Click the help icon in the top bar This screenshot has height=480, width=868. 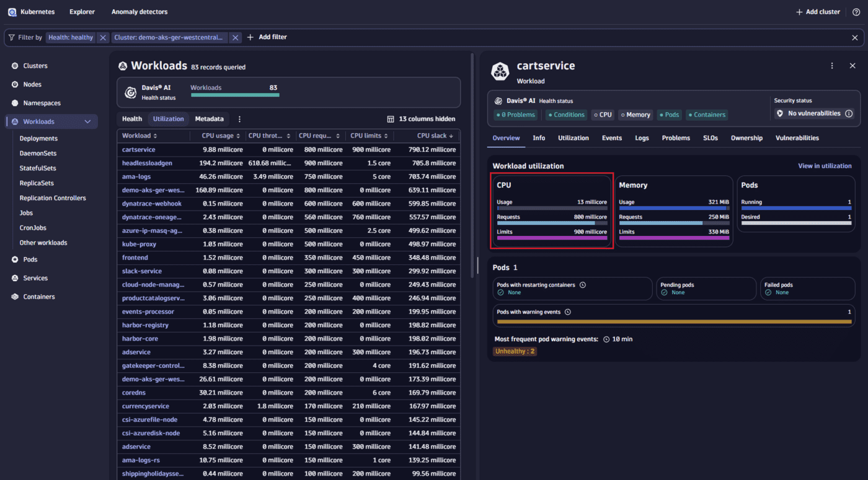point(857,11)
